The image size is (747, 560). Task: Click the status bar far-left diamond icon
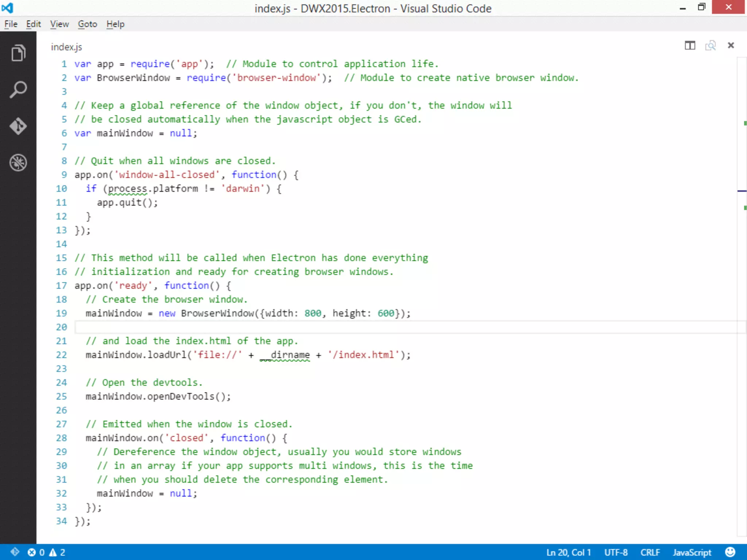point(15,552)
